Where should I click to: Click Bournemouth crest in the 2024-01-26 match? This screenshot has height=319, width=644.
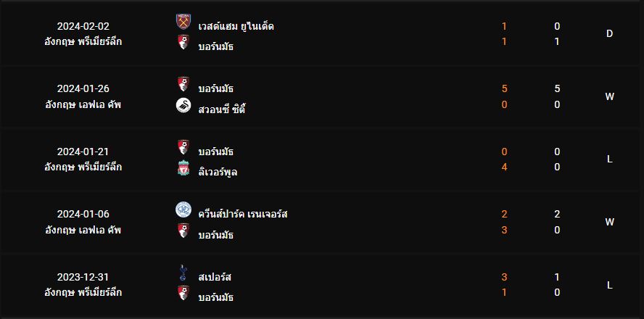point(183,84)
